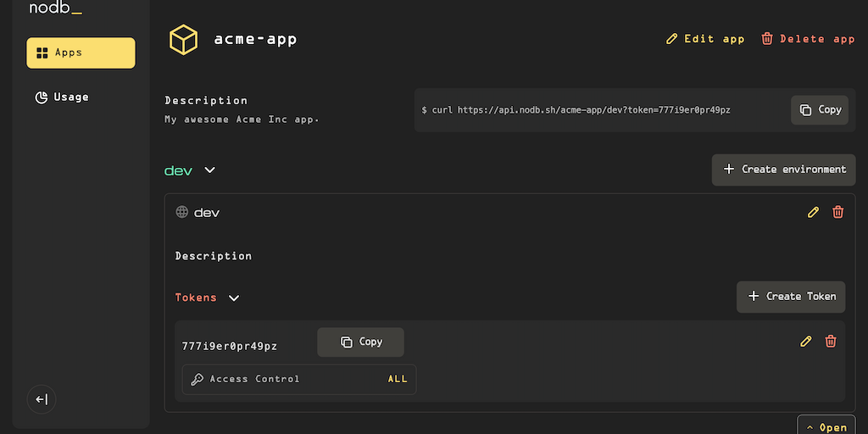
Task: Copy the curl command
Action: (x=819, y=110)
